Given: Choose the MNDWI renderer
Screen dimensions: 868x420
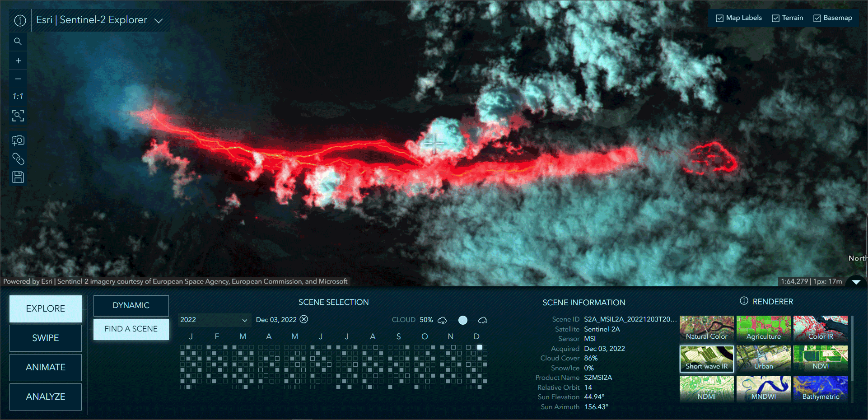Looking at the screenshot, I should pos(764,388).
